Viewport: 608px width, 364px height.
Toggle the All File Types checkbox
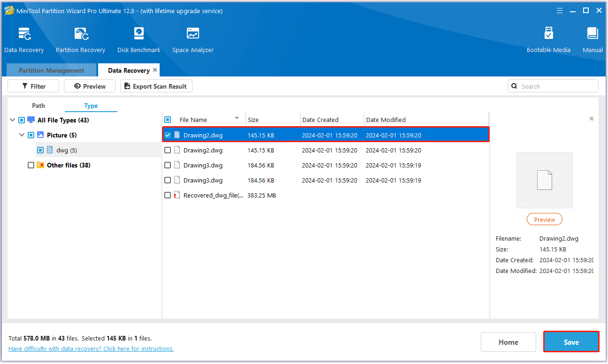22,120
